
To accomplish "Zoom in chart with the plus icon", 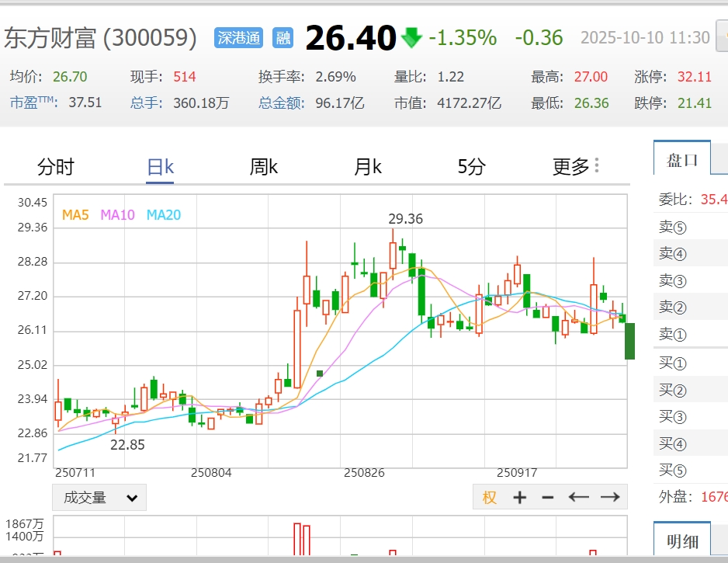I will pos(519,498).
